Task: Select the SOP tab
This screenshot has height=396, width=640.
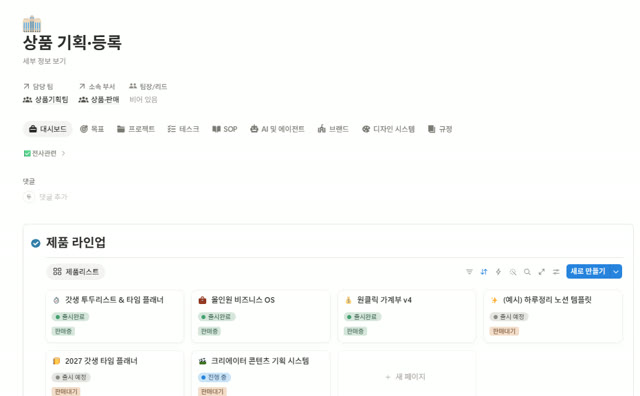Action: tap(224, 129)
